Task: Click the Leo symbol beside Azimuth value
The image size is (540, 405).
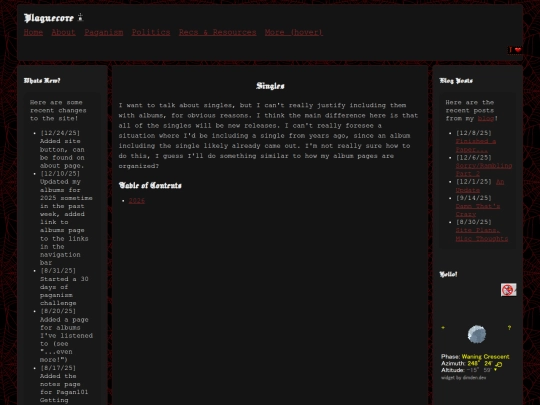Action: (x=499, y=364)
